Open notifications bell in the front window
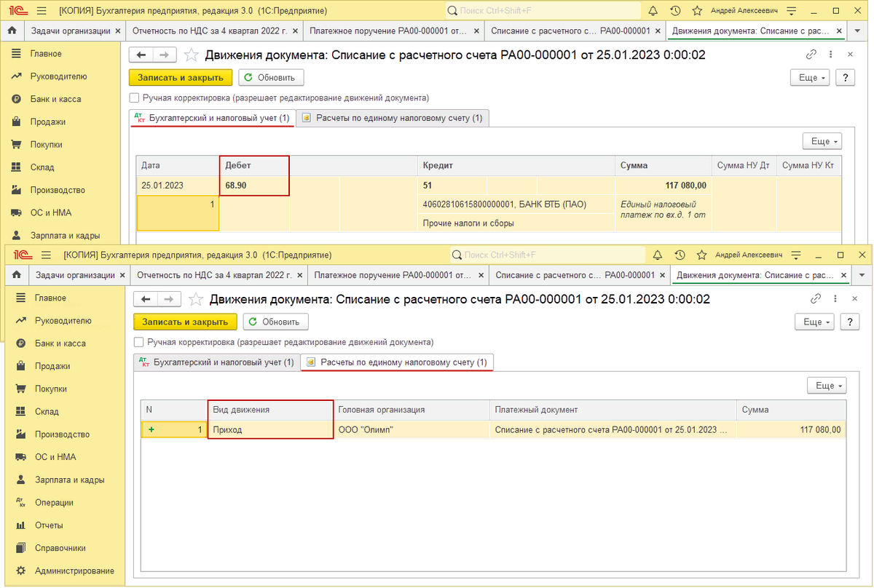This screenshot has width=874, height=588. 658,255
